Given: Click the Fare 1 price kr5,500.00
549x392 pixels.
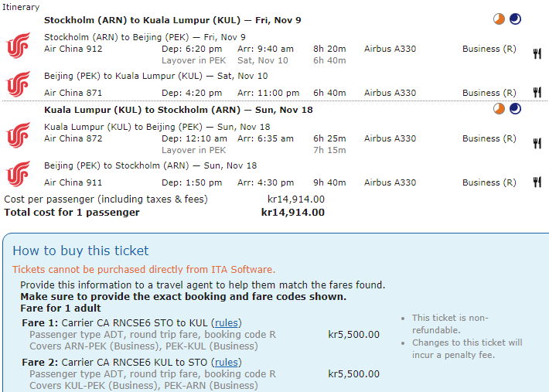Looking at the screenshot, I should point(353,335).
